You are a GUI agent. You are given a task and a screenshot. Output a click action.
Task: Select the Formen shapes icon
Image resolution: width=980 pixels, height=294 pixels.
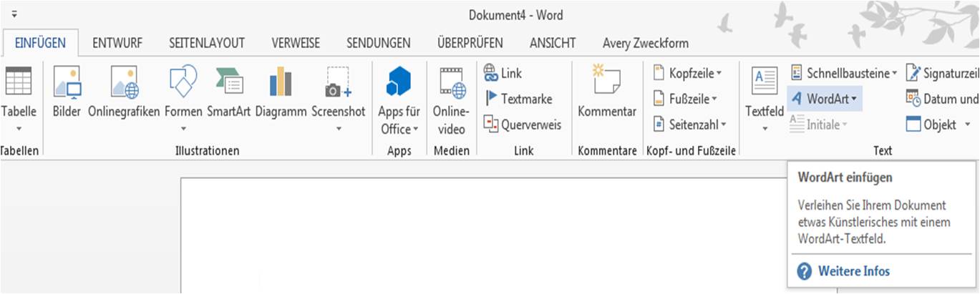[183, 82]
